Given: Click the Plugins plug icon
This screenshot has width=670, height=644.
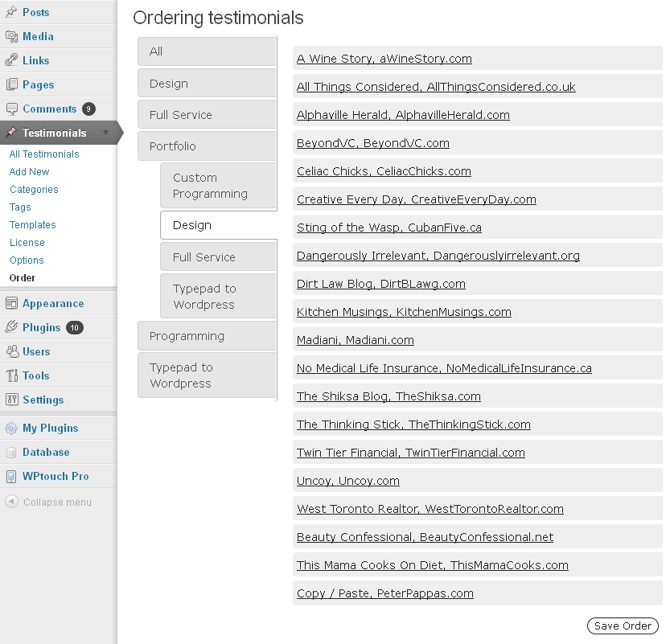Looking at the screenshot, I should point(11,327).
